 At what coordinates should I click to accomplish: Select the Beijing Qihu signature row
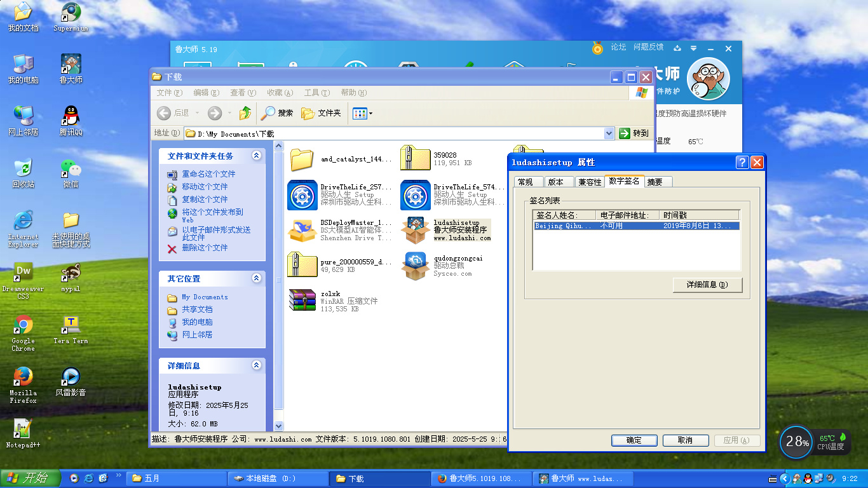point(636,226)
